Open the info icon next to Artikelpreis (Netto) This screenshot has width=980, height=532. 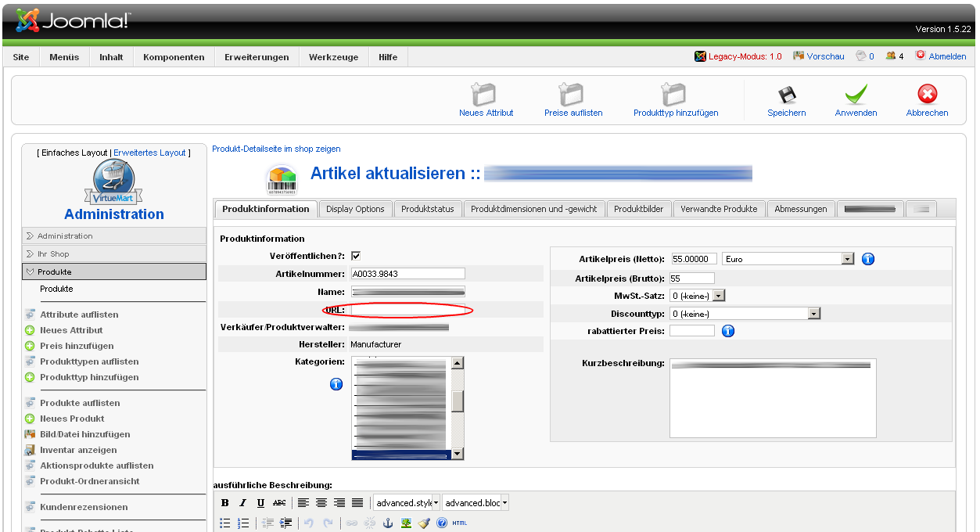[868, 259]
